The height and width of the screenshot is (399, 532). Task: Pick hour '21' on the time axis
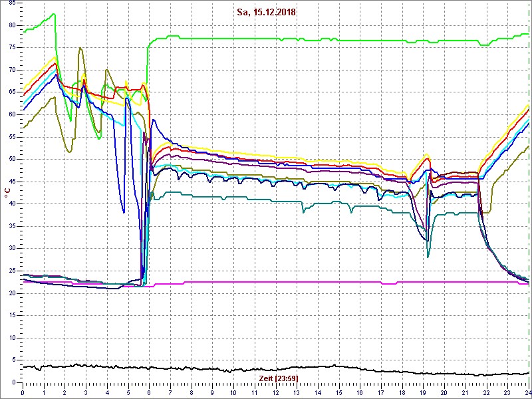click(x=465, y=392)
